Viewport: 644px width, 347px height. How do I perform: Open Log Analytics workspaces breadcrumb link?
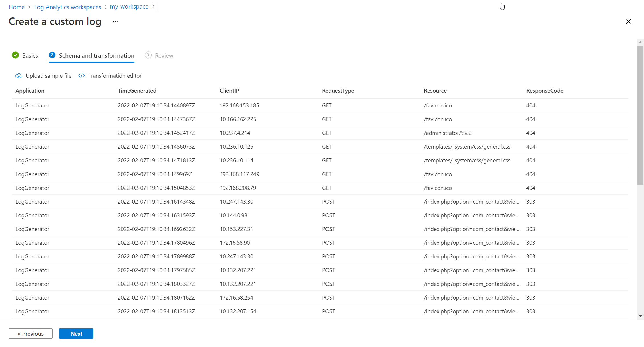[x=67, y=7]
